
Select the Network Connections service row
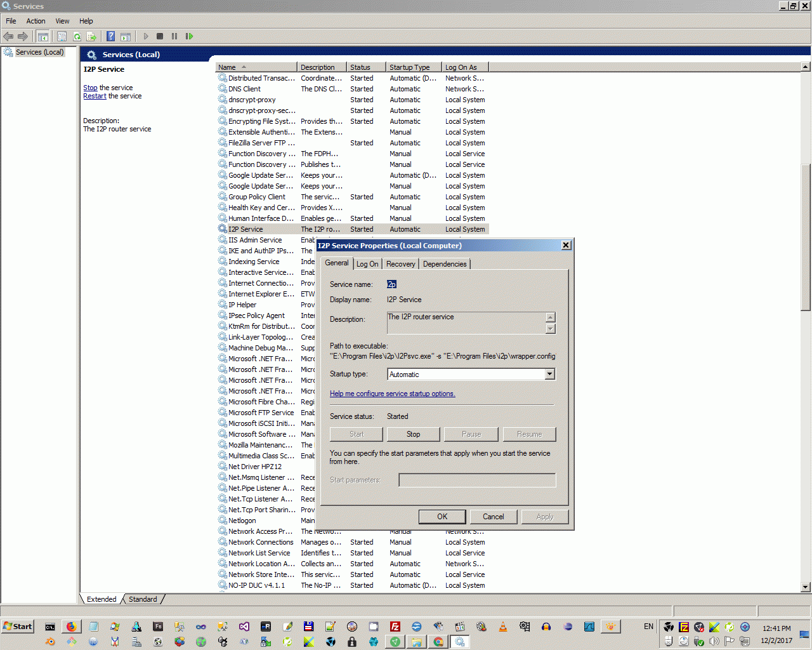click(x=353, y=542)
